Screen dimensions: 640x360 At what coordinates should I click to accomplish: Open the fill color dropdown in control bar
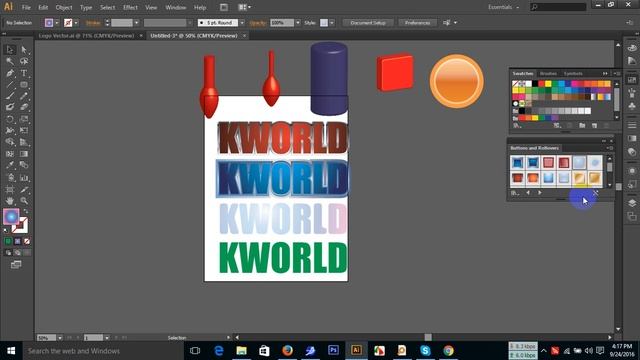coord(57,23)
